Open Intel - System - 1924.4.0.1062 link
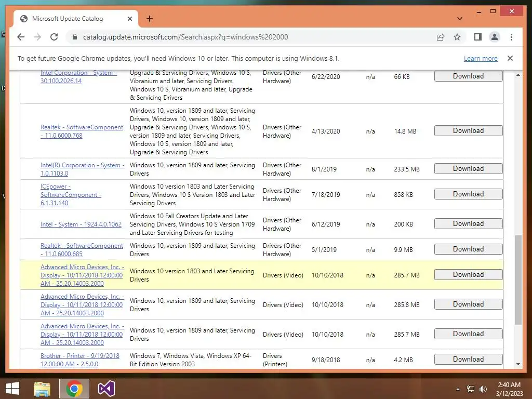 pos(81,224)
